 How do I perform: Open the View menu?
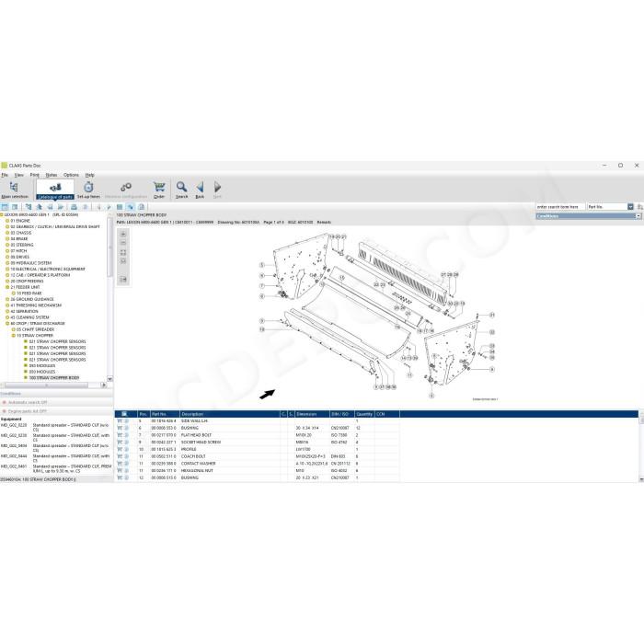point(19,175)
